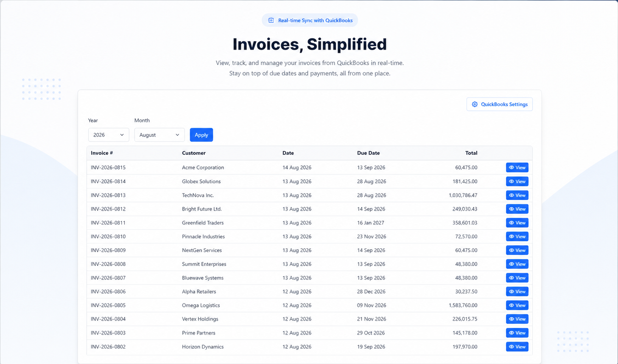Click the sync icon in the Real-time Sync badge

(271, 20)
